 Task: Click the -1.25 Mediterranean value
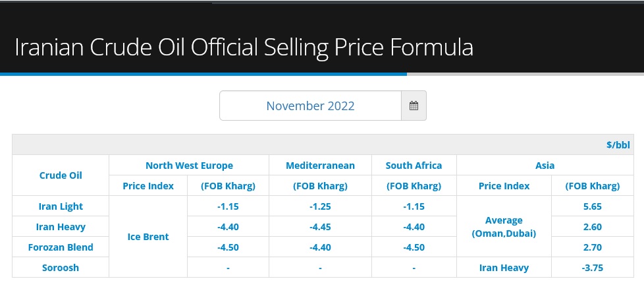(x=321, y=206)
